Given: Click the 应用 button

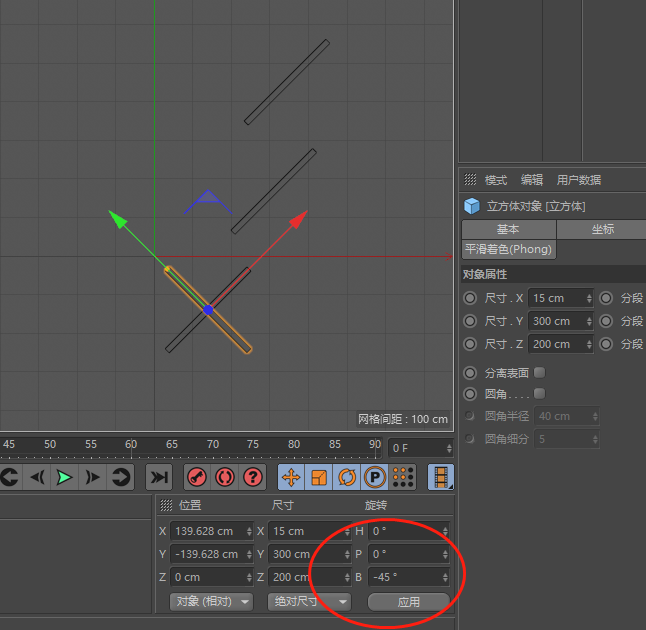Looking at the screenshot, I should 408,602.
